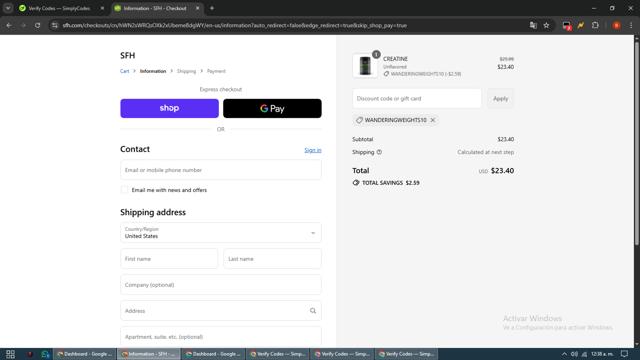
Task: Click the Company (optional) field
Action: (x=221, y=285)
